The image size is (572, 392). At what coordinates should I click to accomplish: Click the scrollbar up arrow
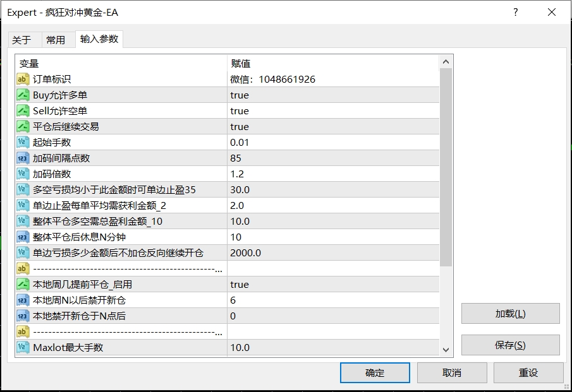point(446,61)
